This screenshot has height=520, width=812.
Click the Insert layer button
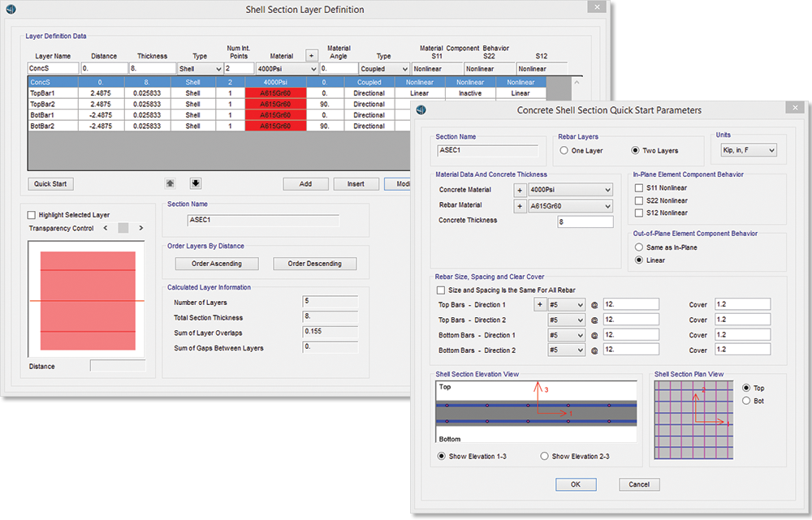coord(356,183)
